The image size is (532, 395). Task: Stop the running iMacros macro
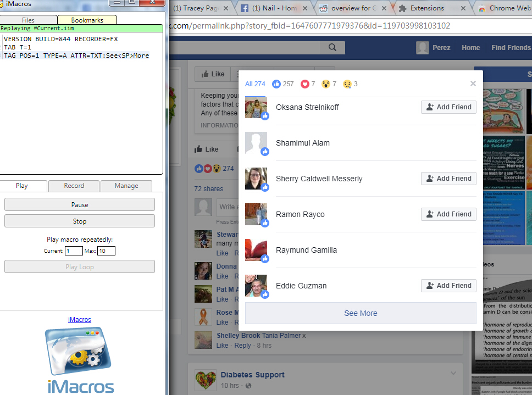(79, 221)
